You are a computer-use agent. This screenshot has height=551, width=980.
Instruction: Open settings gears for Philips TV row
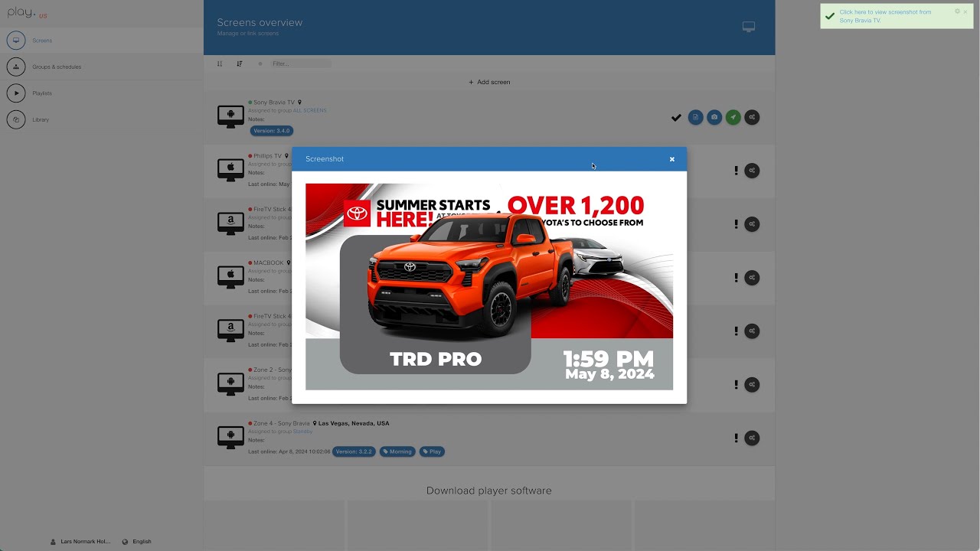click(x=753, y=171)
